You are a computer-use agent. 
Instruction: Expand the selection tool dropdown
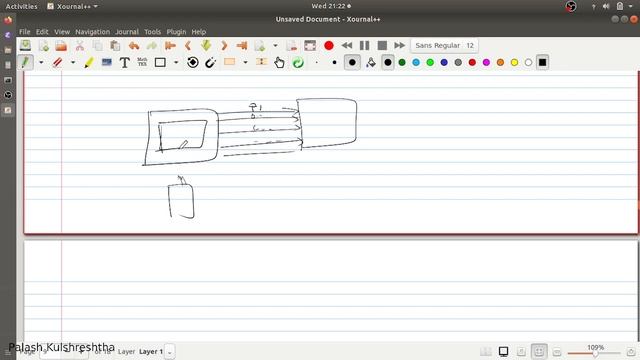point(245,62)
